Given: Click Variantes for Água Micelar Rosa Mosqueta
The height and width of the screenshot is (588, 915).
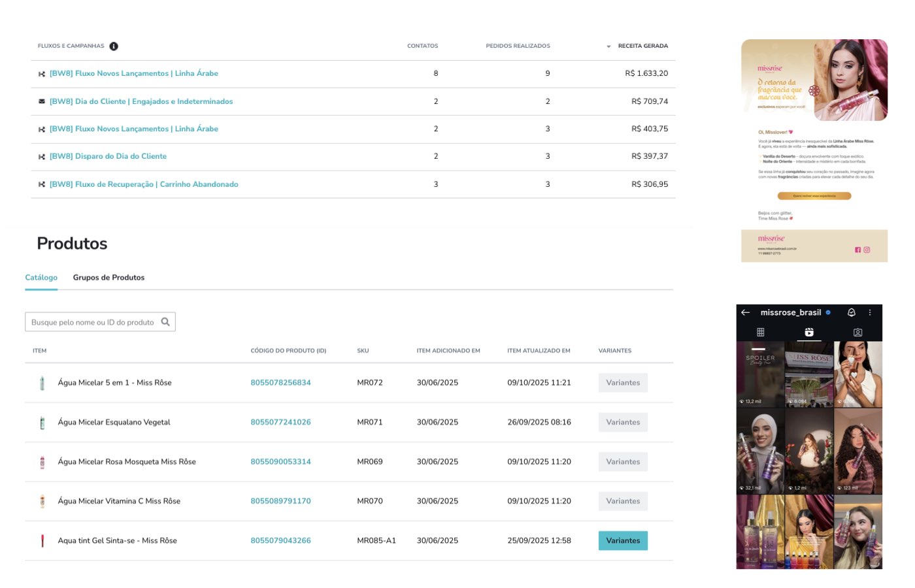Looking at the screenshot, I should coord(623,462).
